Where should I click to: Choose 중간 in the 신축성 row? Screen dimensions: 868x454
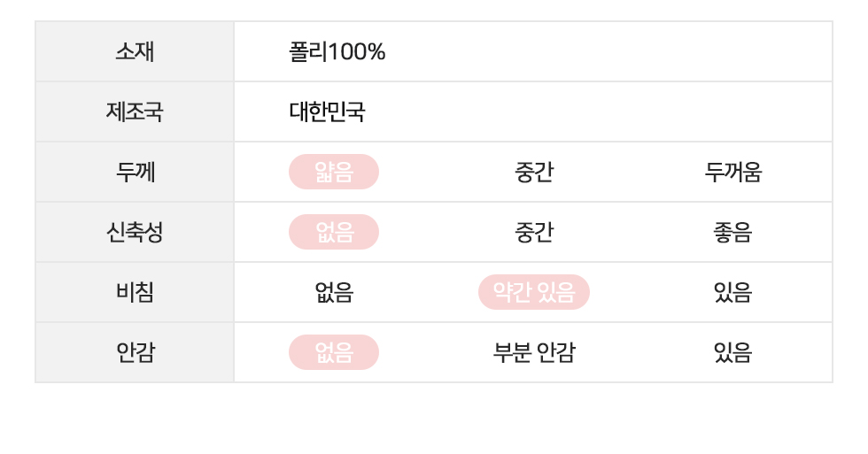(534, 232)
